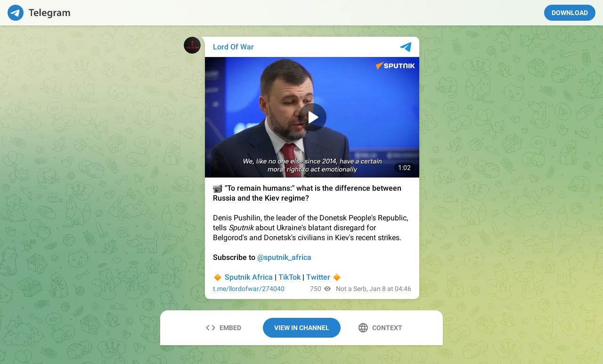This screenshot has width=603, height=364.
Task: Click the views eye icon
Action: pos(327,289)
